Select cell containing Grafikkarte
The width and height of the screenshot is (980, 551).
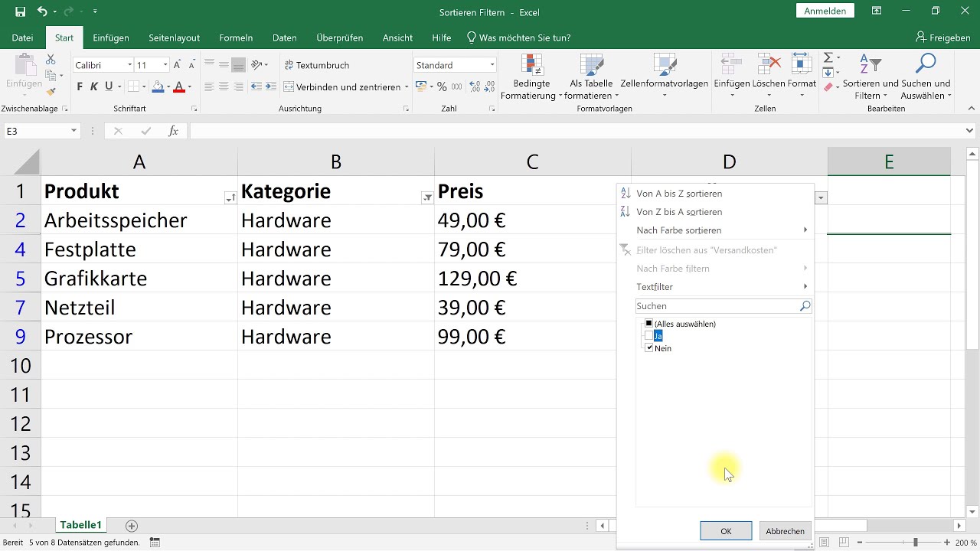139,279
